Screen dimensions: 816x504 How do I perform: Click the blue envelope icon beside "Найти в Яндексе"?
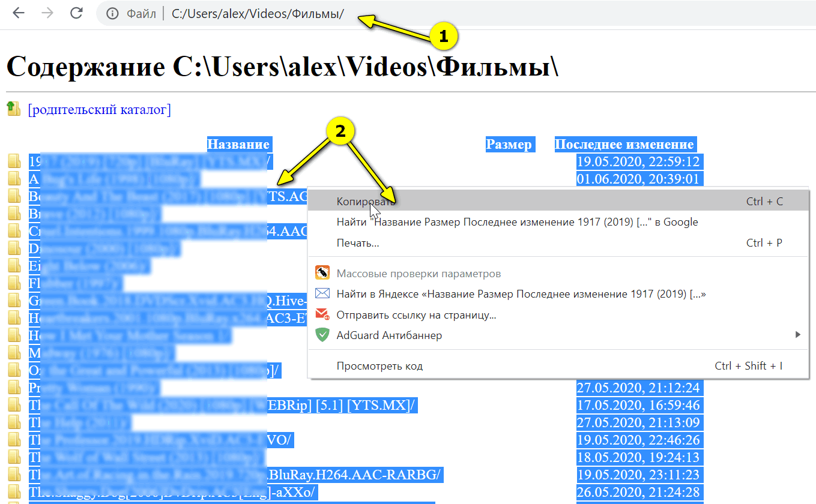(322, 294)
